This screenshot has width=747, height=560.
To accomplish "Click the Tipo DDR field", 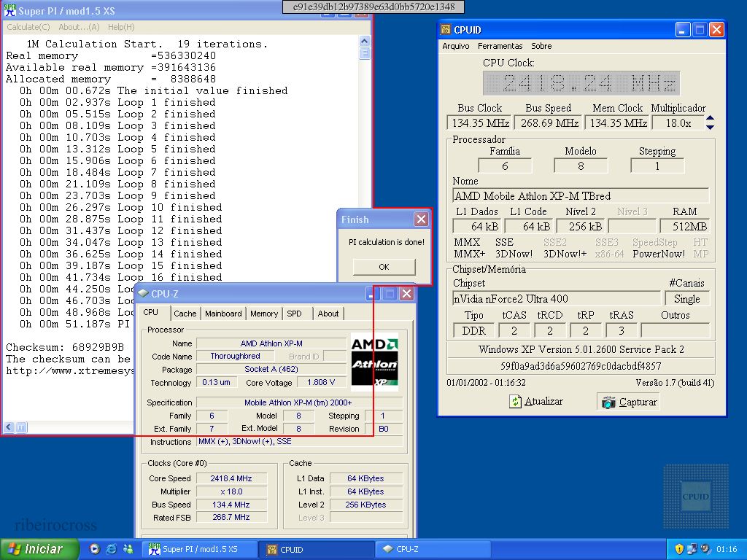I will click(x=473, y=330).
